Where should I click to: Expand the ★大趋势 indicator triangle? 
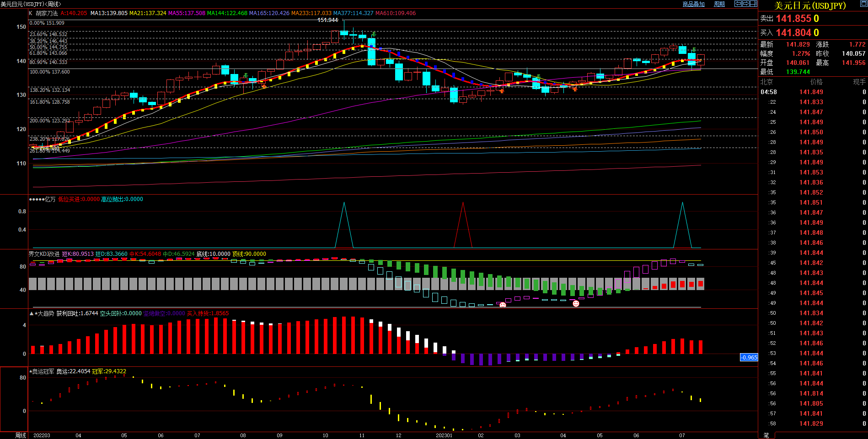point(32,313)
